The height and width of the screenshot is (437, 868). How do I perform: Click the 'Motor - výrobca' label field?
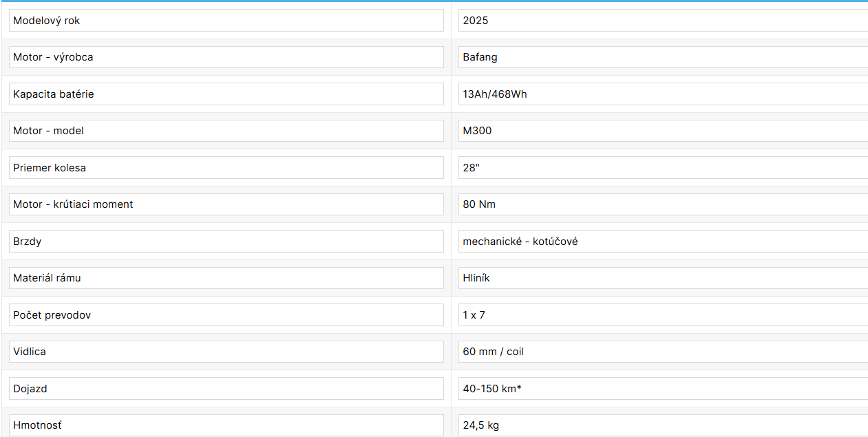226,57
